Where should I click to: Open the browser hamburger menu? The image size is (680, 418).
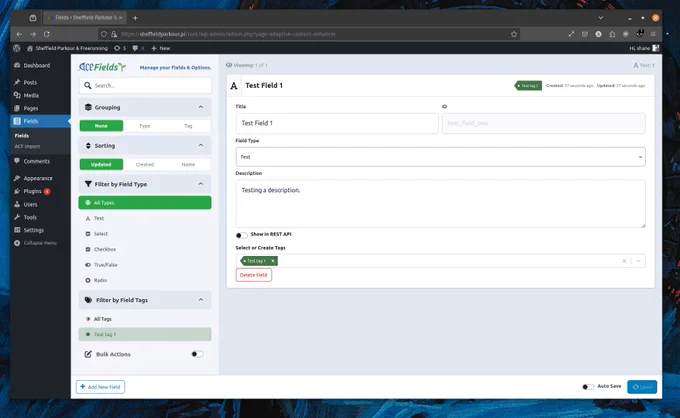(x=653, y=34)
